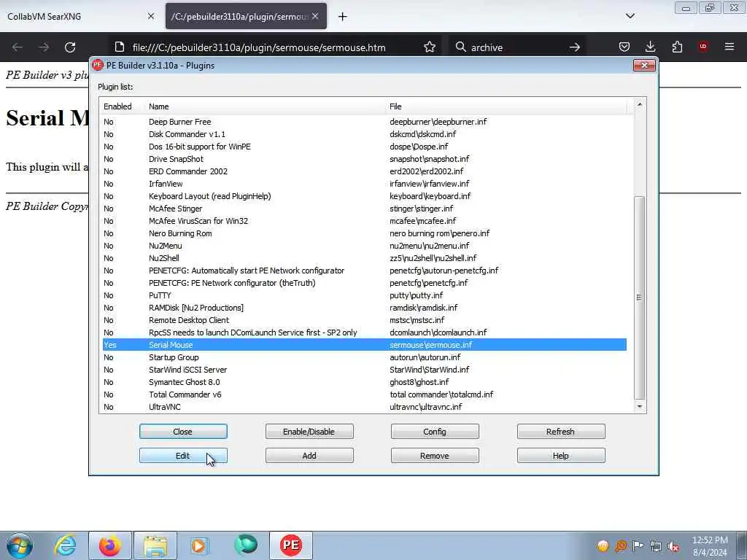This screenshot has width=747, height=560.
Task: Click the Add button
Action: (x=309, y=456)
